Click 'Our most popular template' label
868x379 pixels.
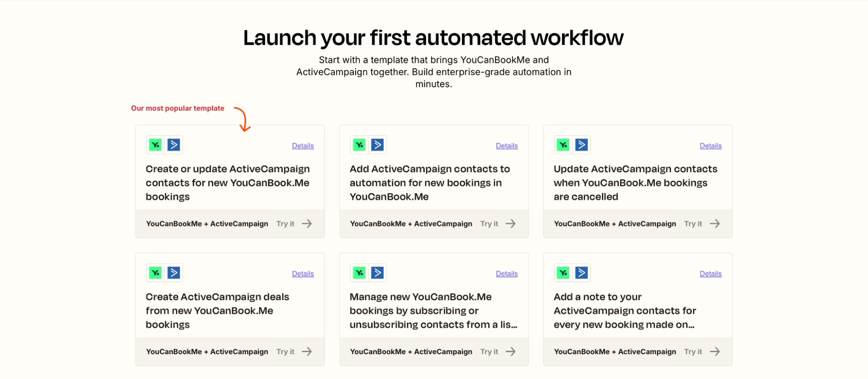click(x=178, y=108)
